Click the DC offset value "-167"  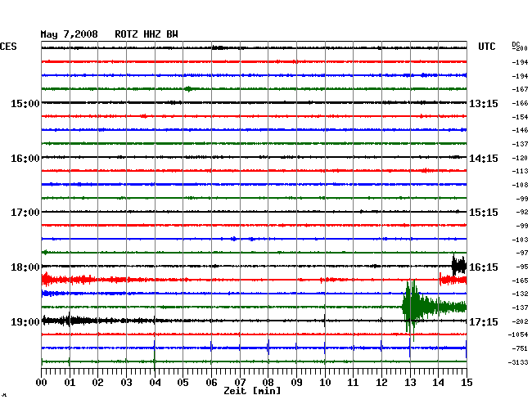pyautogui.click(x=520, y=89)
